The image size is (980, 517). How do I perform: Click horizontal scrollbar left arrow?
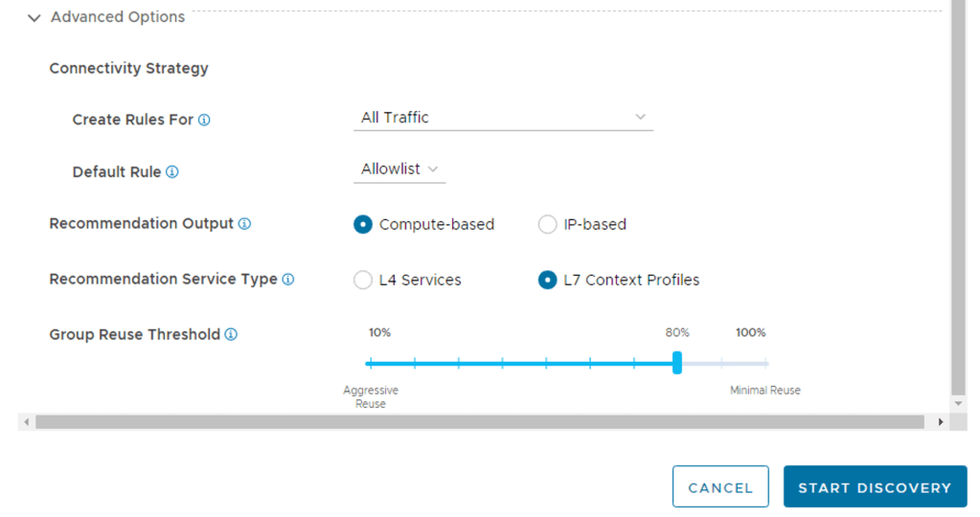[x=26, y=421]
